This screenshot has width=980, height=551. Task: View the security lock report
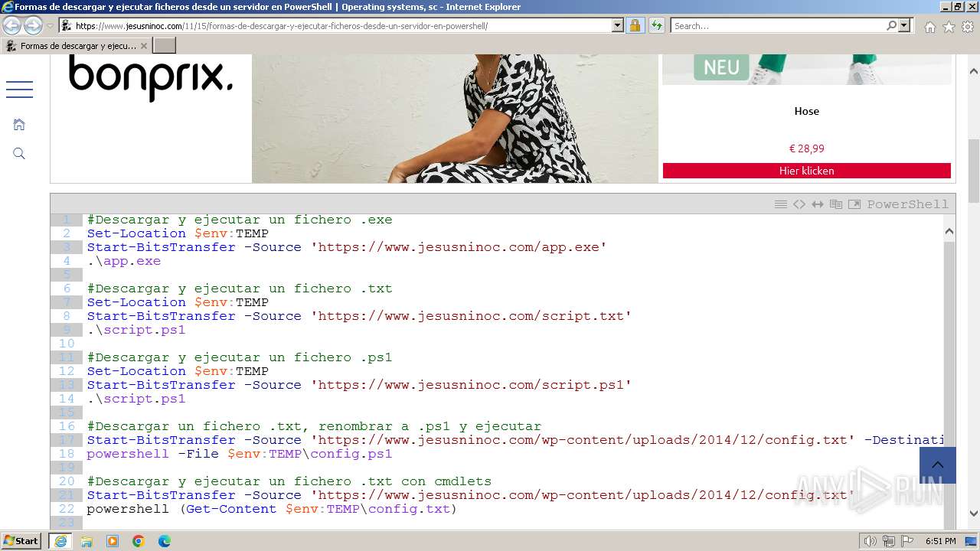tap(635, 25)
